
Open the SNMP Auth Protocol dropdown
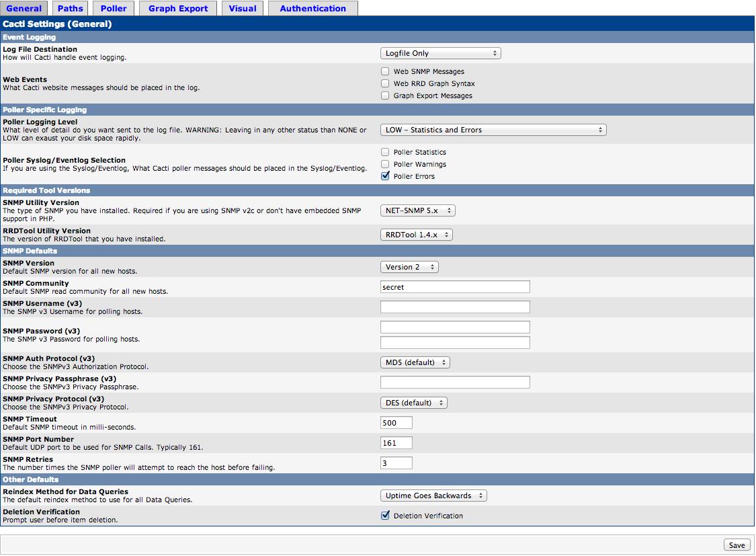pyautogui.click(x=415, y=362)
